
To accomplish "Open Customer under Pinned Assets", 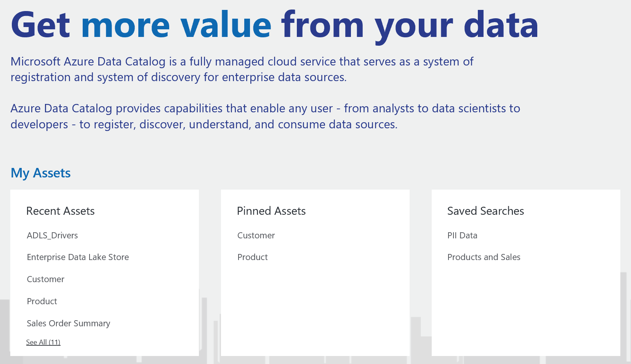I will [256, 235].
